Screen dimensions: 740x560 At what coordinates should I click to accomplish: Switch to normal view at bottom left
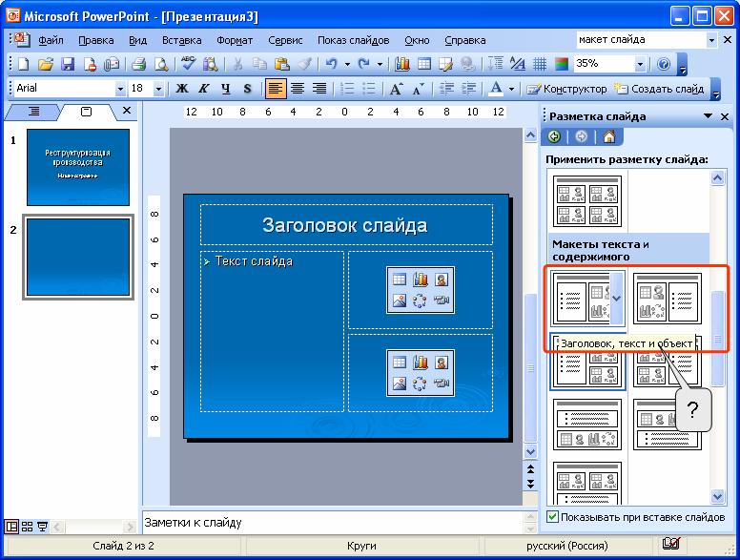pyautogui.click(x=11, y=526)
